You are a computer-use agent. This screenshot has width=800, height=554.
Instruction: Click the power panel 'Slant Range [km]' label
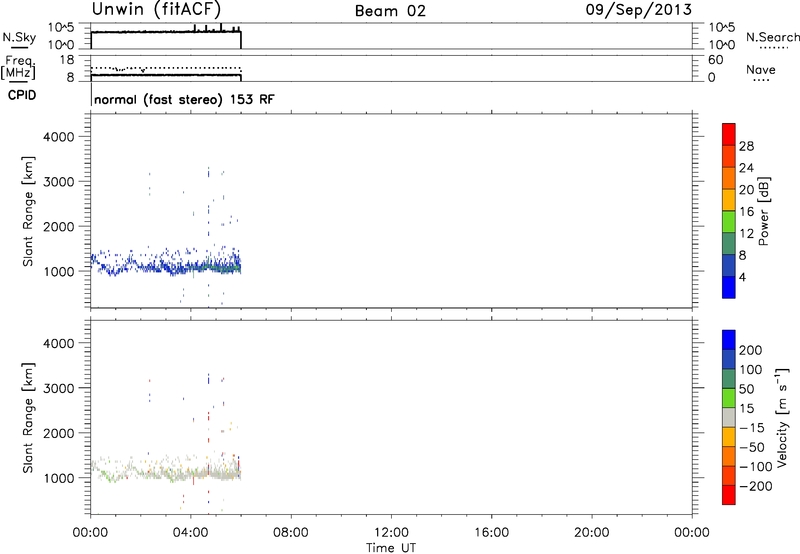[x=28, y=211]
